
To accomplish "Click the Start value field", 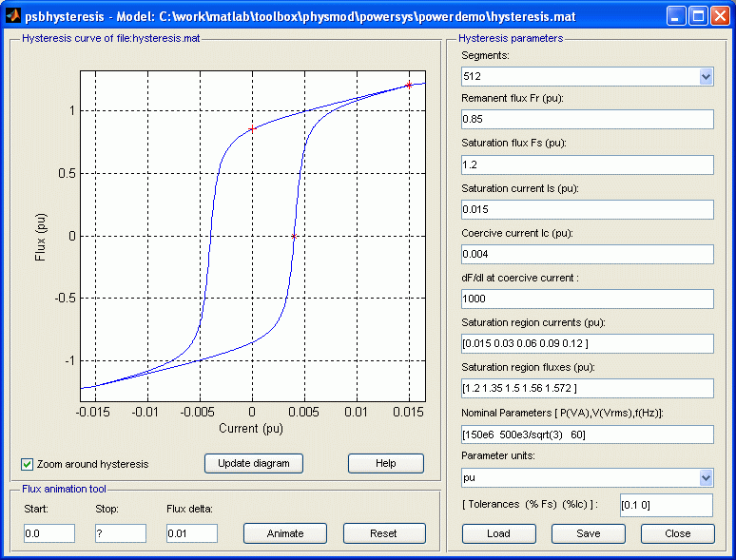I will pos(49,533).
